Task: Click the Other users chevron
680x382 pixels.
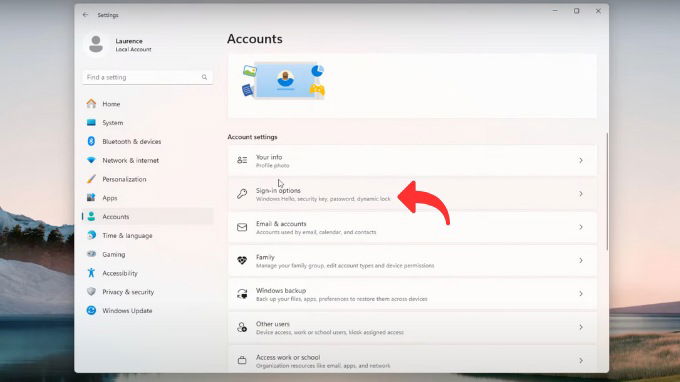Action: click(581, 327)
